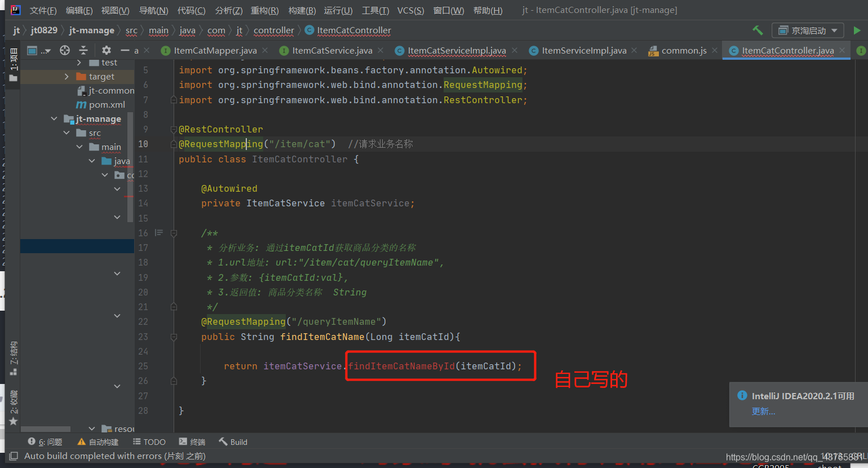Viewport: 868px width, 468px height.
Task: Click jt0829 in the breadcrumb bar
Action: pyautogui.click(x=44, y=30)
